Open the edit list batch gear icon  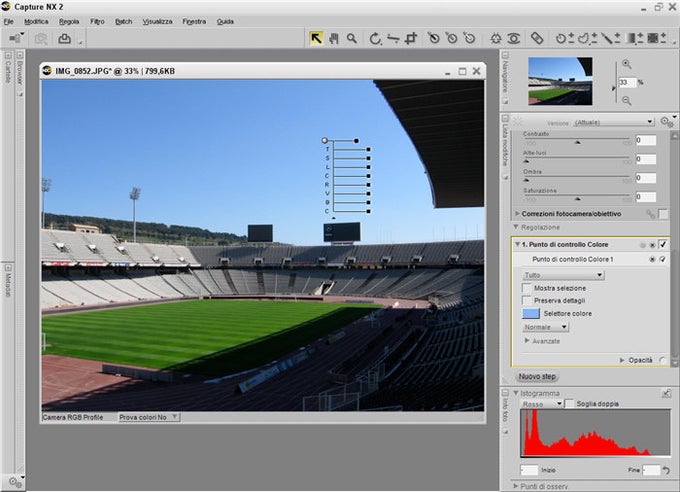[x=667, y=122]
